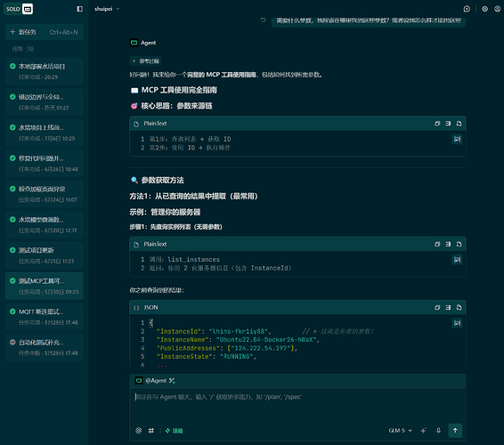
Task: Open the task dated 6月5日 11:23
Action: [45, 255]
